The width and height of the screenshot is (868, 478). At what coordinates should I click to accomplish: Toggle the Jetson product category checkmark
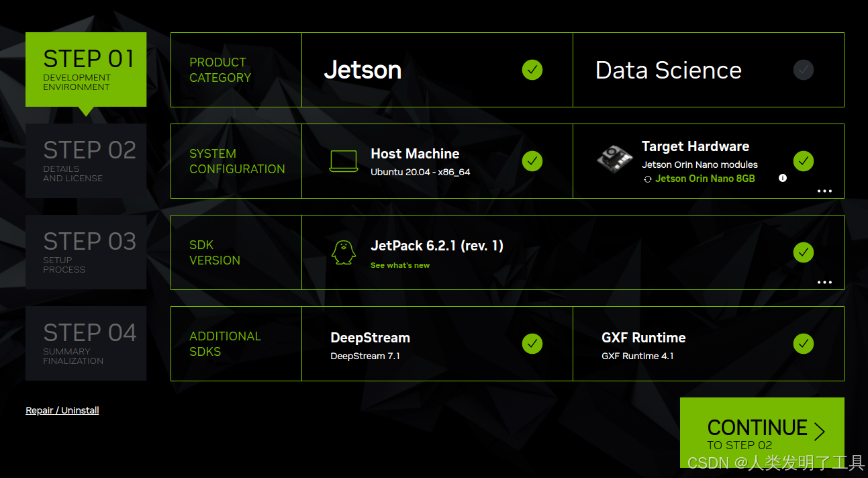(x=532, y=70)
